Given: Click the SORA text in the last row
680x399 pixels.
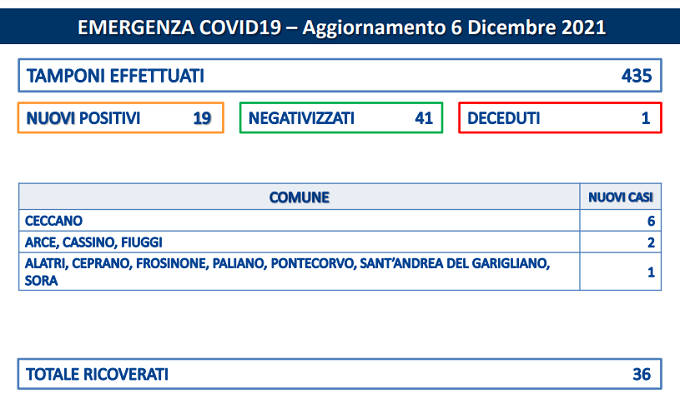Looking at the screenshot, I should click(41, 281).
